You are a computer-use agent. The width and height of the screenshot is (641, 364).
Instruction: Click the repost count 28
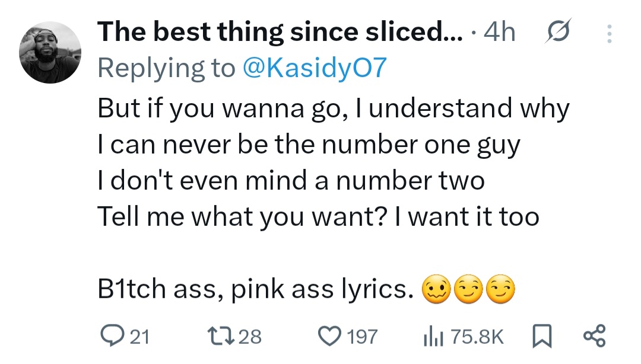tap(250, 337)
